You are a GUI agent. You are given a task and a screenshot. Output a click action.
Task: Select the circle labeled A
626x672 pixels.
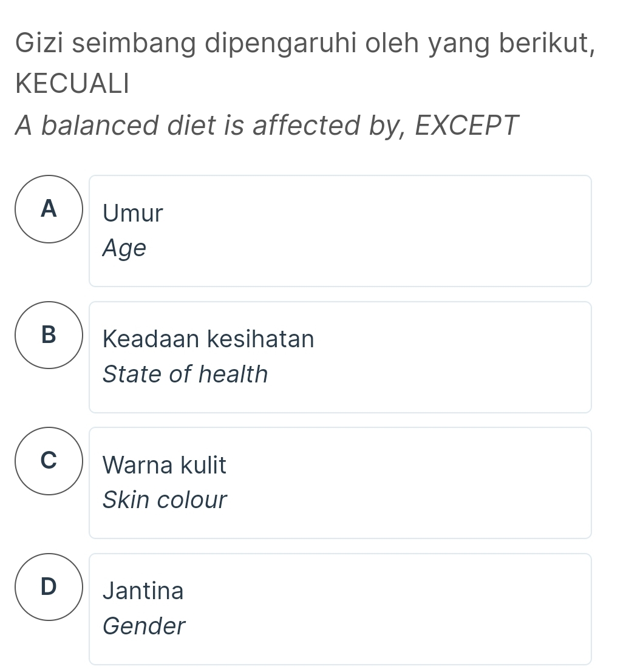48,209
